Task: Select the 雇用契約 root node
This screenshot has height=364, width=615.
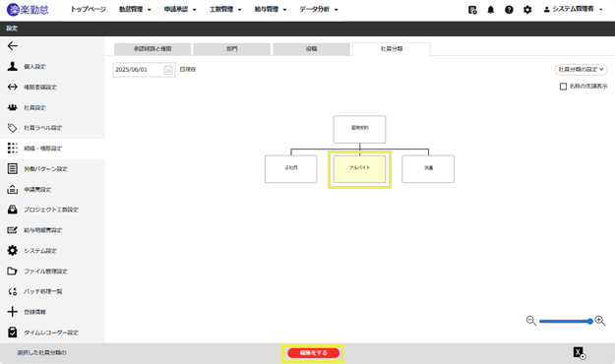Action: click(x=360, y=129)
